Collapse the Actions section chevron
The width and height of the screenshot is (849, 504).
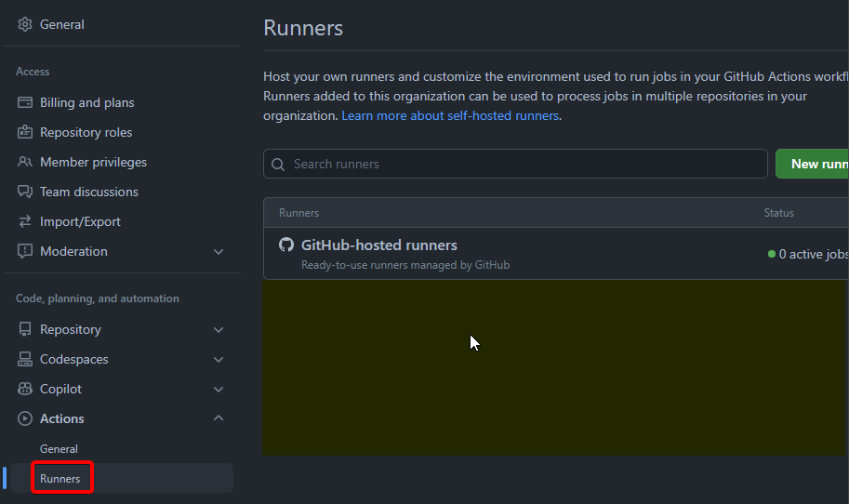click(x=219, y=418)
